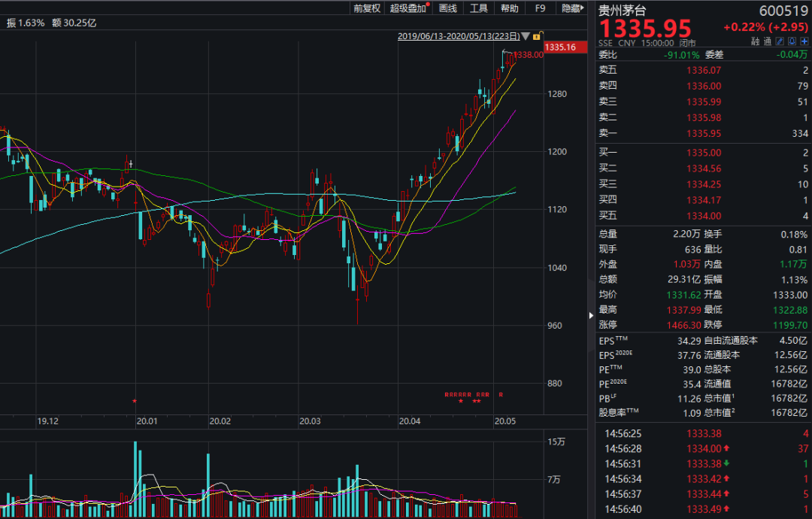Click 最低 value 1322.88
812x519 pixels.
[791, 310]
